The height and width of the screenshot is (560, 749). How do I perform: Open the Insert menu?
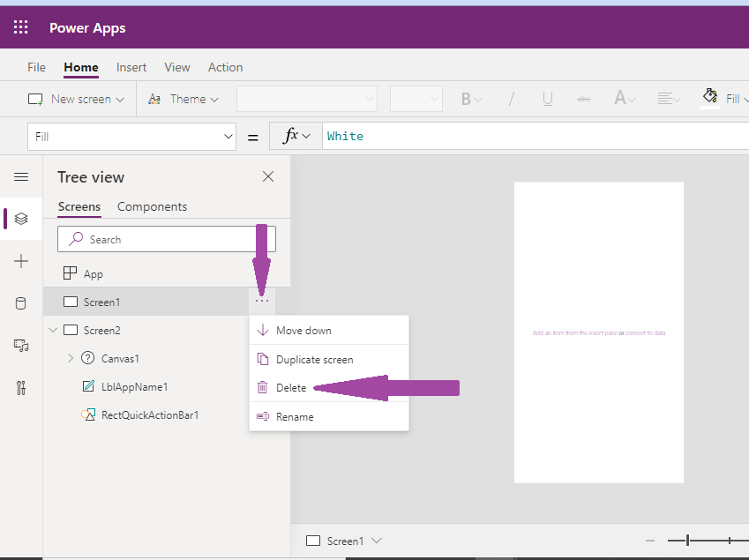[x=131, y=67]
